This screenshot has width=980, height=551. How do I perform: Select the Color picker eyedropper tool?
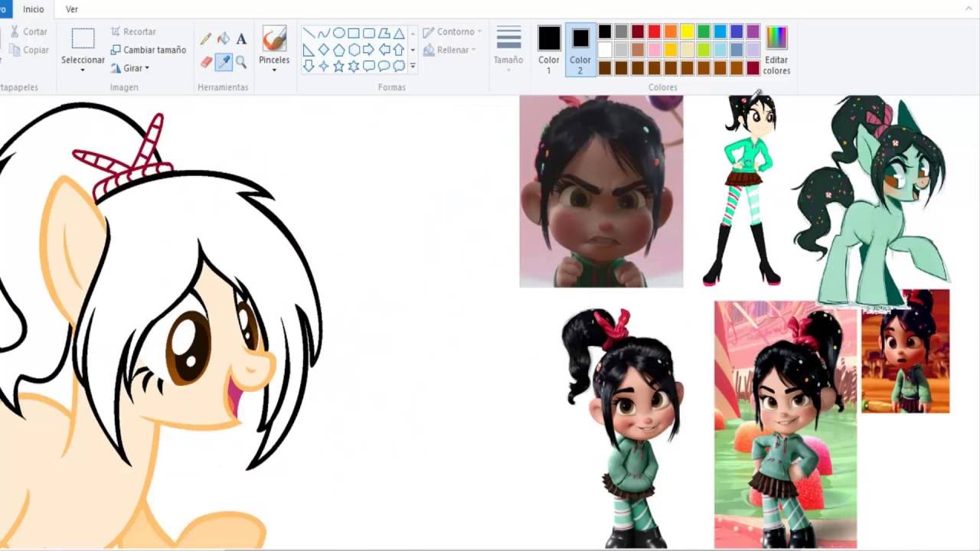coord(224,62)
